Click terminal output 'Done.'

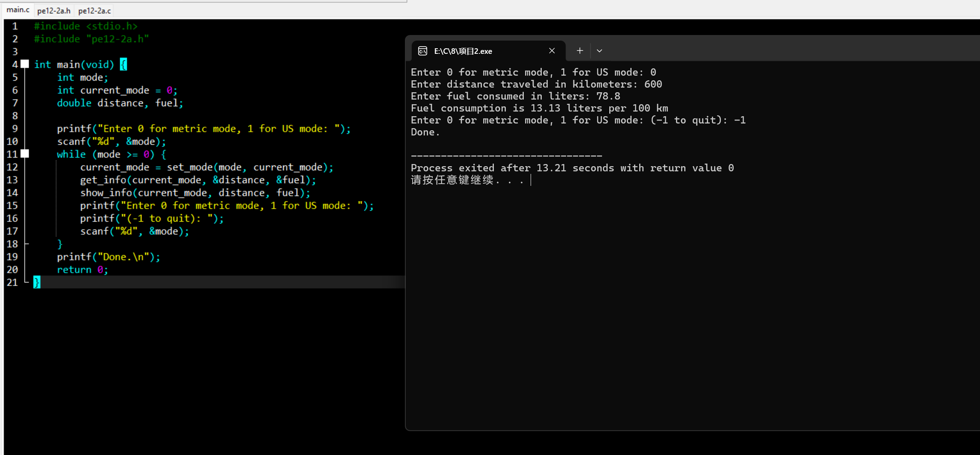coord(425,132)
